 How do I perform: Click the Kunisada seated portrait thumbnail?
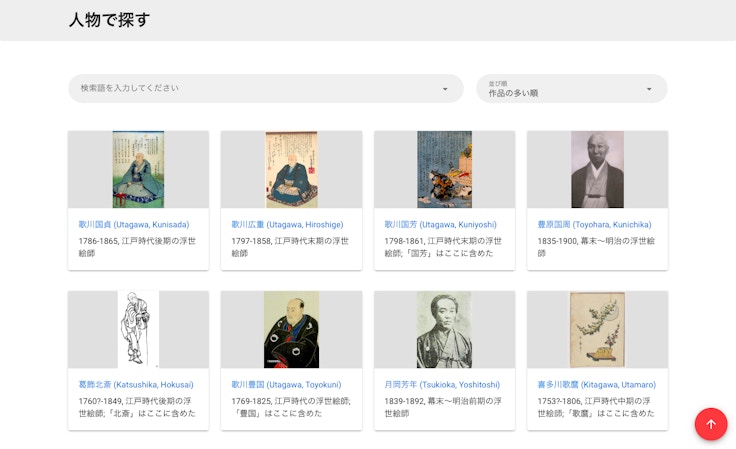pos(138,169)
